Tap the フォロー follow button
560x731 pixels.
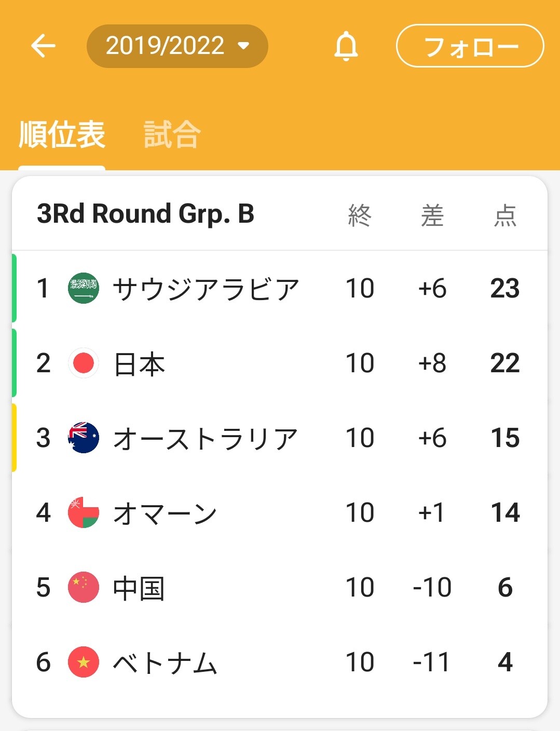pos(470,46)
